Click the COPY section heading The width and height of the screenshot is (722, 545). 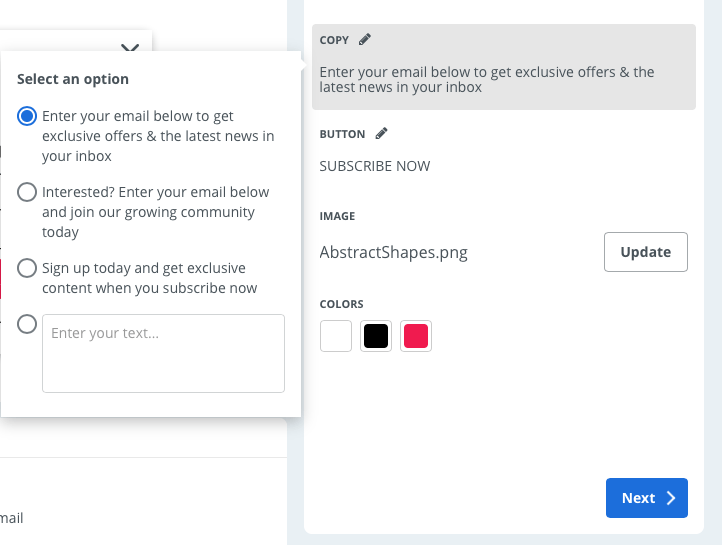click(334, 40)
